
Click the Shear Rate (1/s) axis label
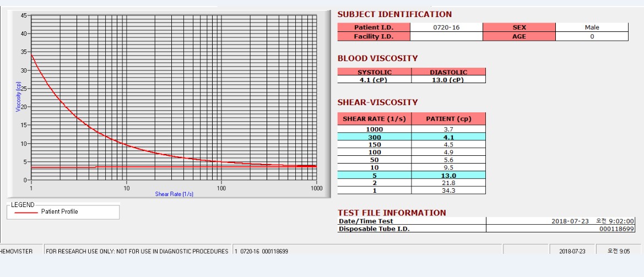[174, 194]
